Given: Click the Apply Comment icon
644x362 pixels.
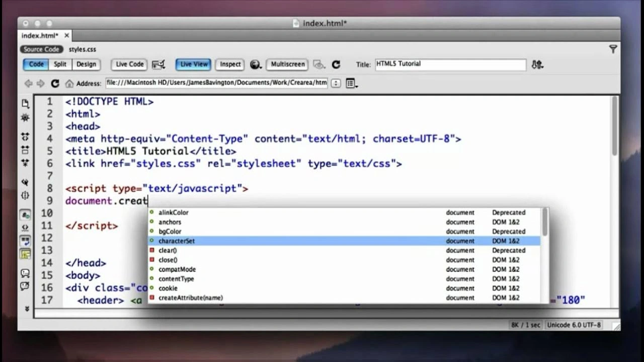Looking at the screenshot, I should [25, 273].
